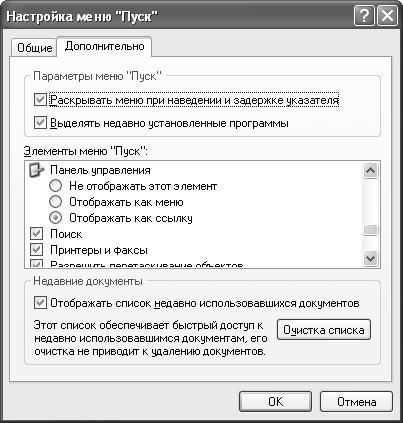Confirm settings with the OK button
The image size is (403, 423).
point(275,402)
